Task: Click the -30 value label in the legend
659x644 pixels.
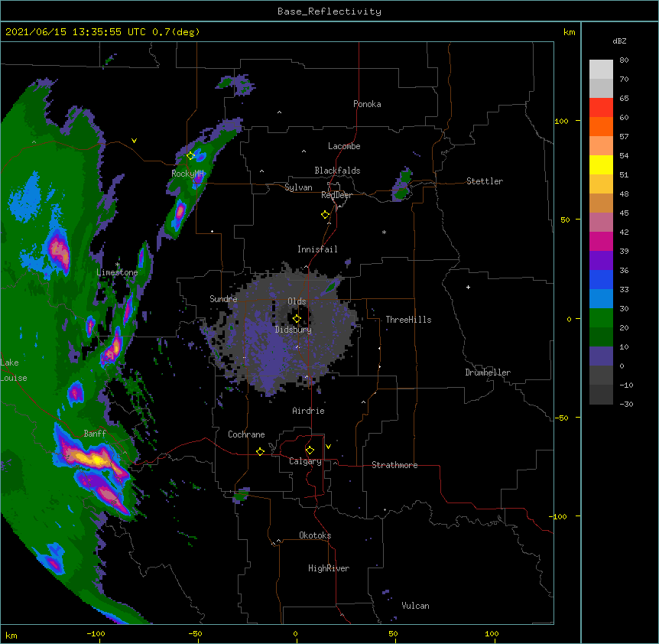Action: point(626,404)
